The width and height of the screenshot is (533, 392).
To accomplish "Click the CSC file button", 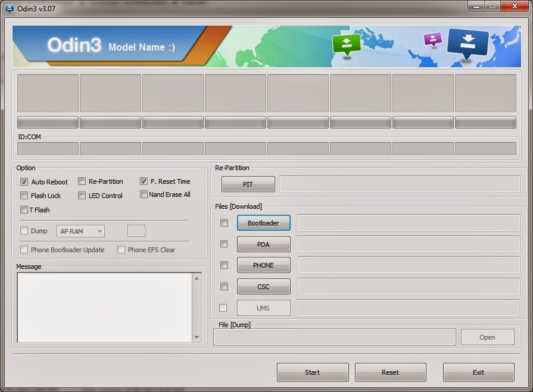I will tap(263, 287).
